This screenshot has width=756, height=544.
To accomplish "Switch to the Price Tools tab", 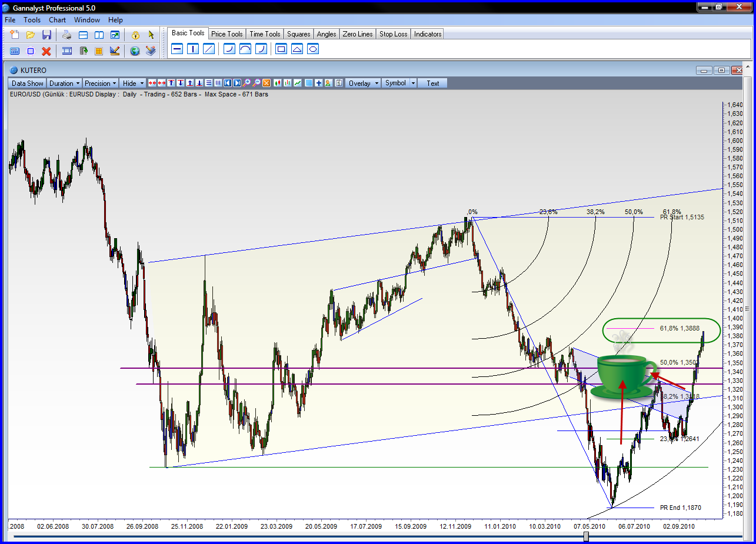I will 227,34.
